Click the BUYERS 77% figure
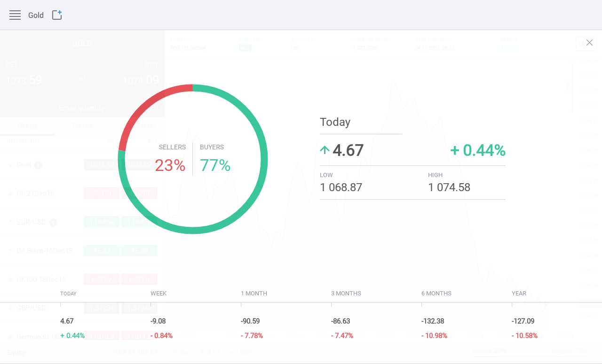This screenshot has height=364, width=602. coord(215,165)
